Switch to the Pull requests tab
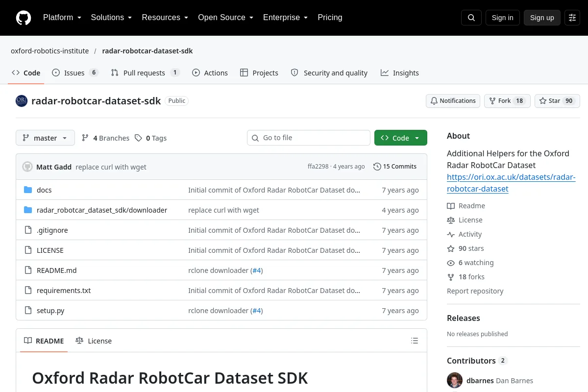 click(146, 73)
